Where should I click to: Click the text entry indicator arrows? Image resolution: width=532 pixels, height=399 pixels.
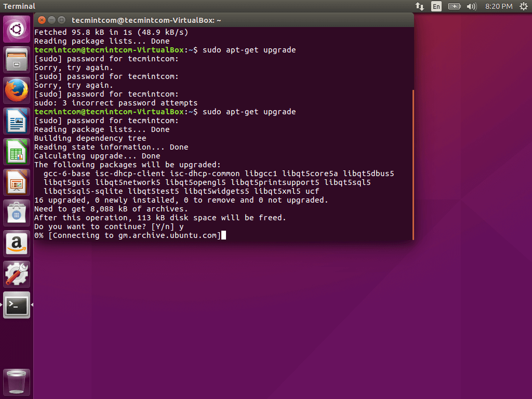pyautogui.click(x=420, y=6)
